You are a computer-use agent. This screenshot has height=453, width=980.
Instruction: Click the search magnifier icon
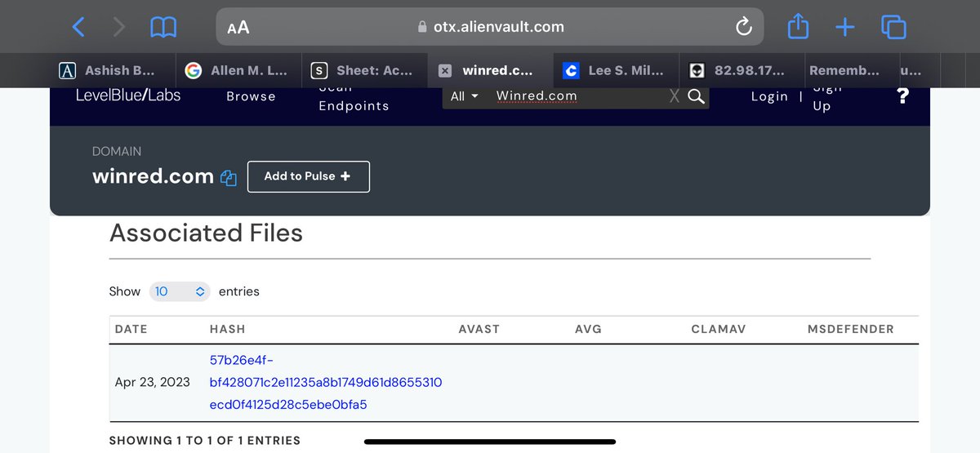point(696,96)
